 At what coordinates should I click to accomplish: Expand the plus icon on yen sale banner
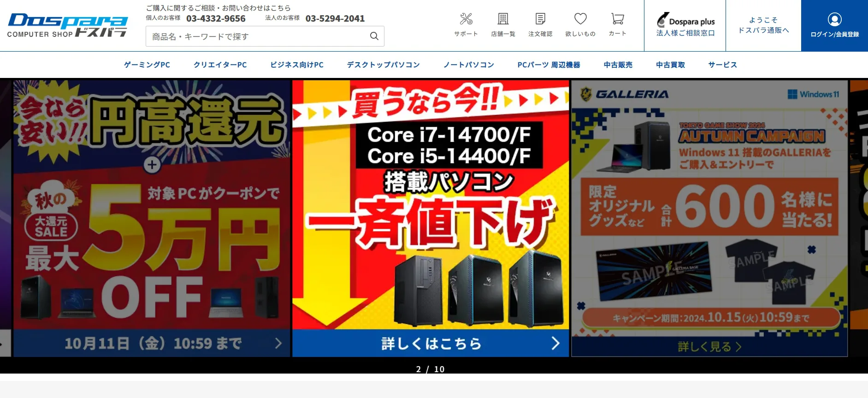coord(152,165)
